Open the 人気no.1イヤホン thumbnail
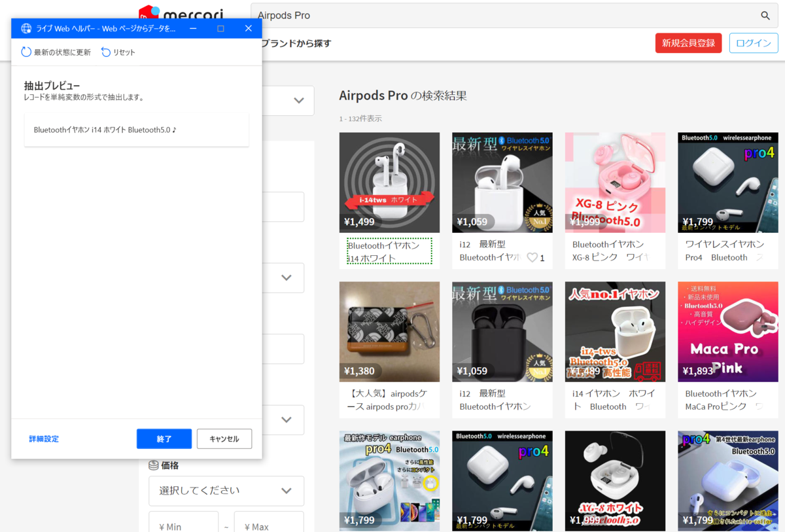Viewport: 785px width, 532px height. (x=615, y=332)
